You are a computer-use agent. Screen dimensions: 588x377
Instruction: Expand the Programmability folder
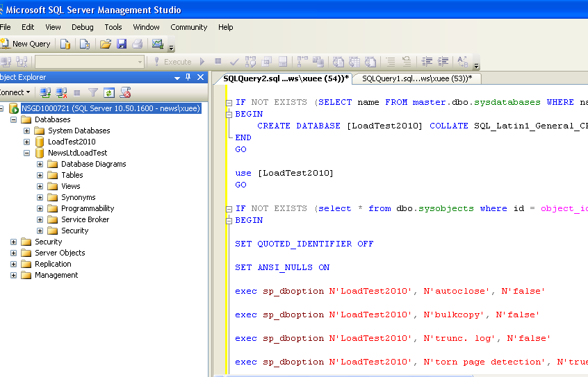(x=40, y=209)
